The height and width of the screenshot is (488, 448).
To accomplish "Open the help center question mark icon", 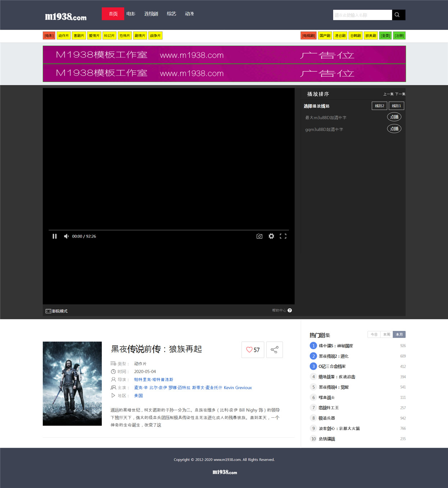I will point(290,310).
